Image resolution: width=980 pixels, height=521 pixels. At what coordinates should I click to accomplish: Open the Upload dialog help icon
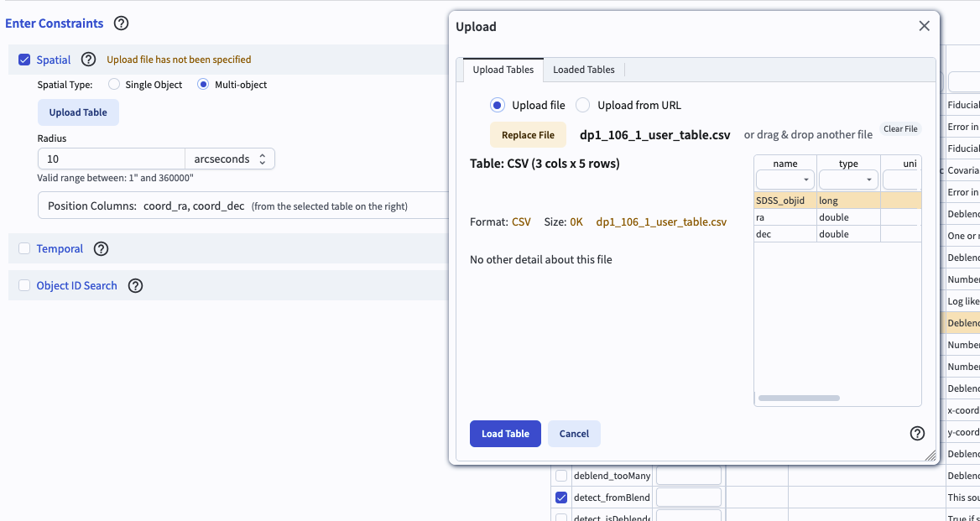[x=917, y=433]
